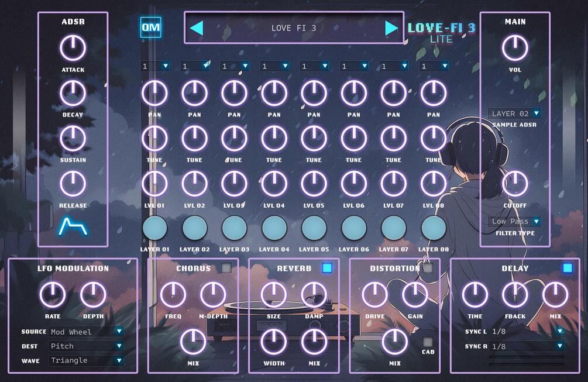Activate the LAYER 01 round pad
588x382 pixels.
[x=154, y=228]
